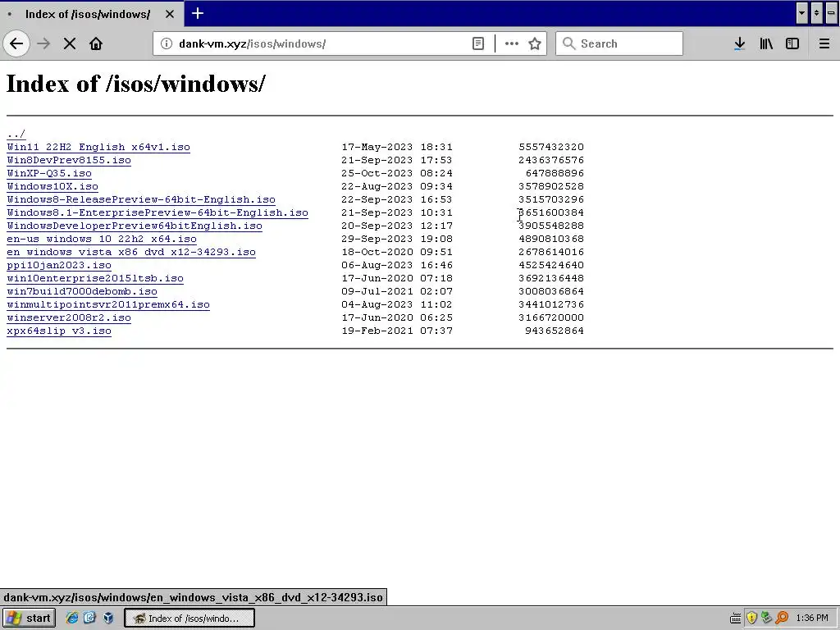Open the security shield tray icon

[751, 619]
